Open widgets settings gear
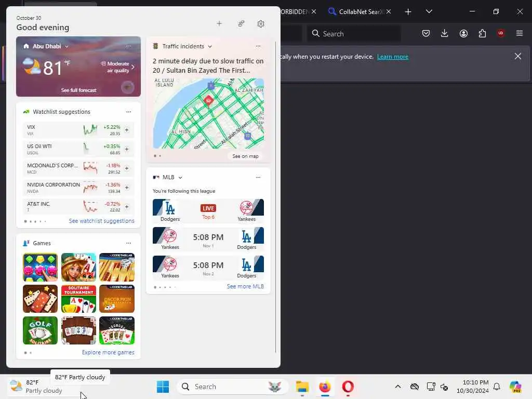 [261, 24]
